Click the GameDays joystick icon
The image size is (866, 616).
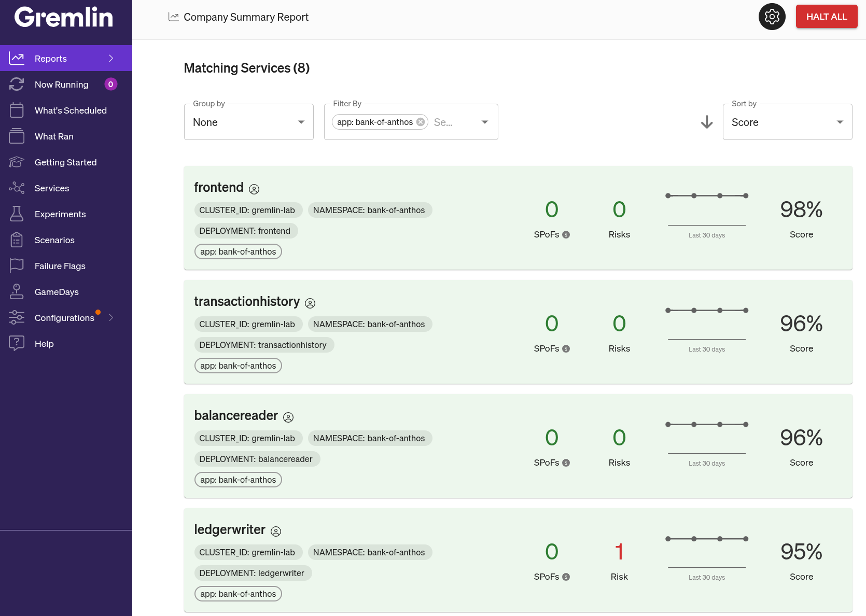pos(17,292)
